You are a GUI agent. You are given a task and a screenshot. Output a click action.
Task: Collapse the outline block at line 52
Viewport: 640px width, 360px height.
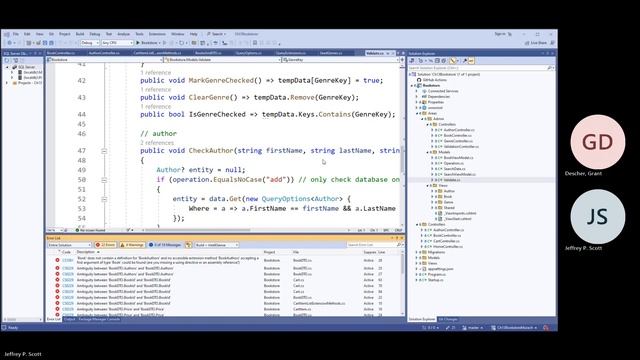(x=104, y=199)
